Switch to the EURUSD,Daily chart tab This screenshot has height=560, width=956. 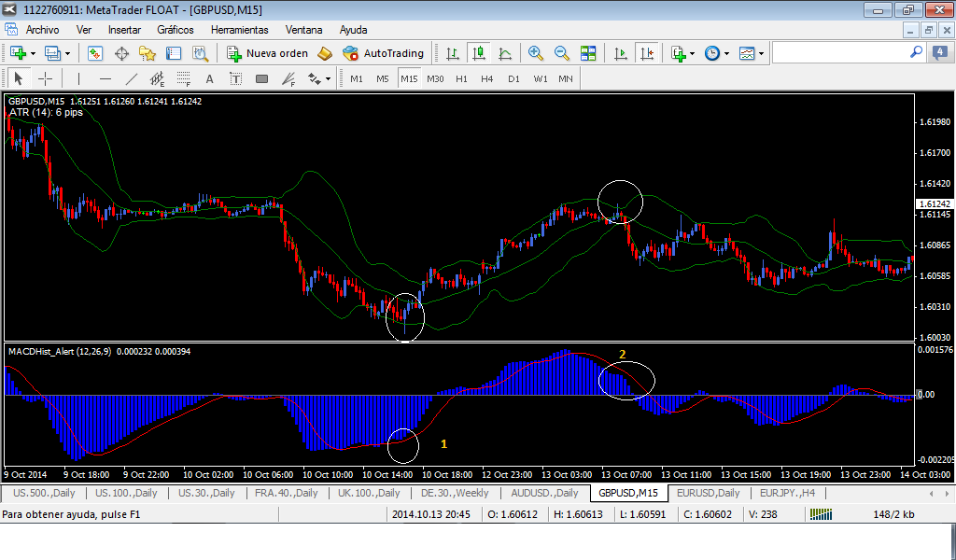(708, 493)
